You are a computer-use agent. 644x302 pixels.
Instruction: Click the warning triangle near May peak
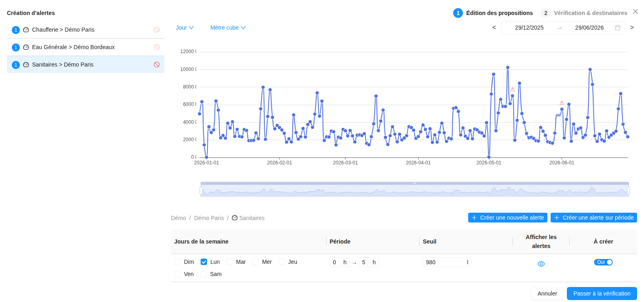(x=512, y=89)
